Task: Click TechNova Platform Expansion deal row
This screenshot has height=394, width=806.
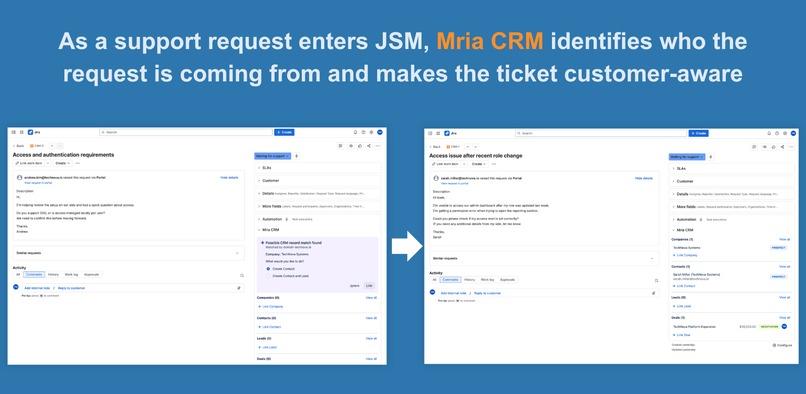Action: (730, 327)
